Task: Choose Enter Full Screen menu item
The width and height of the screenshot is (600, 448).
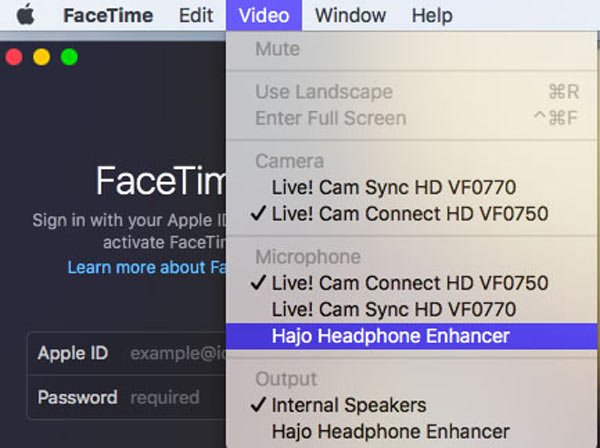Action: [411, 118]
